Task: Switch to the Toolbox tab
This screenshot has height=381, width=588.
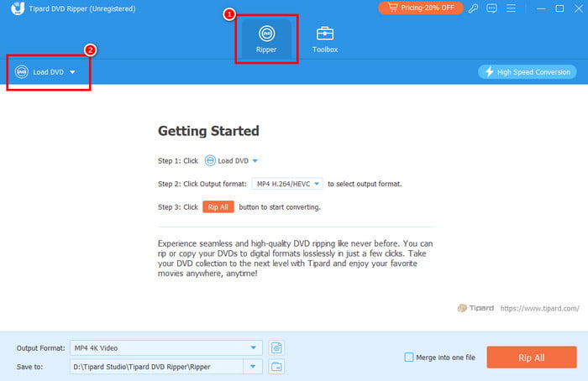Action: click(325, 39)
